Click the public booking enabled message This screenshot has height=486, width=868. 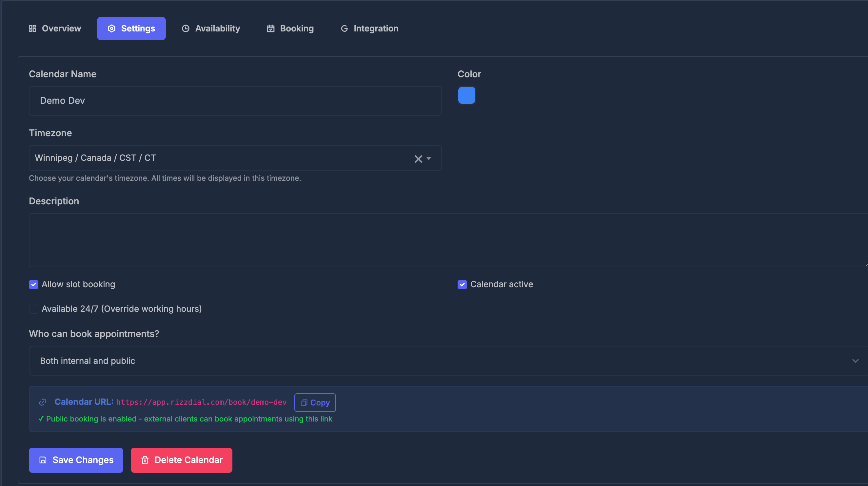click(185, 419)
